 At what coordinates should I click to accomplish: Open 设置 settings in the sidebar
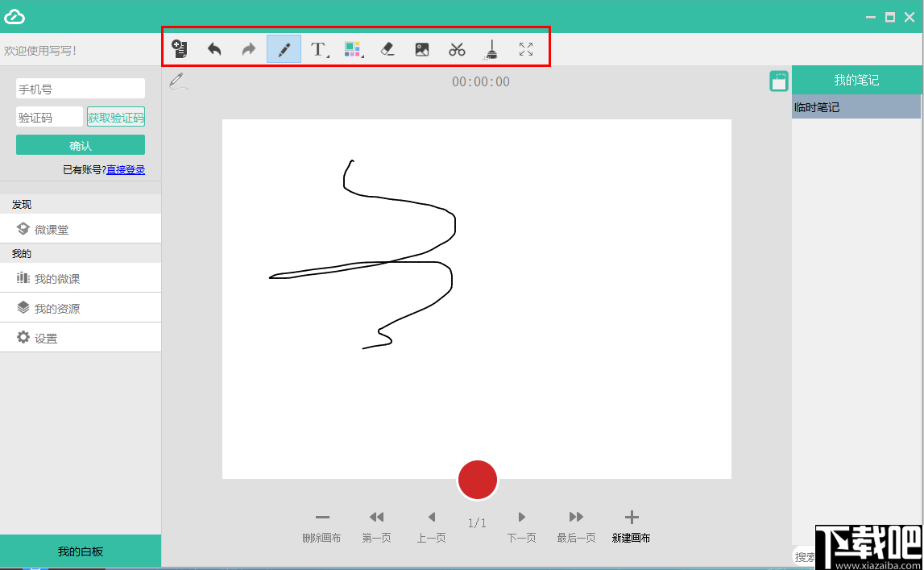coord(80,338)
